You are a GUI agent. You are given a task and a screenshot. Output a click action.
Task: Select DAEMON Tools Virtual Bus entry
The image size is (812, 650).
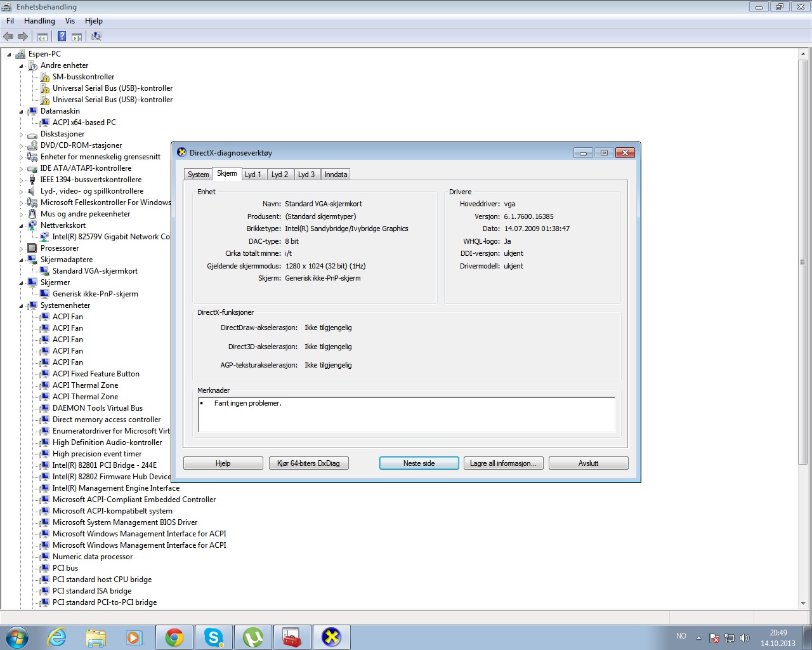click(x=98, y=408)
